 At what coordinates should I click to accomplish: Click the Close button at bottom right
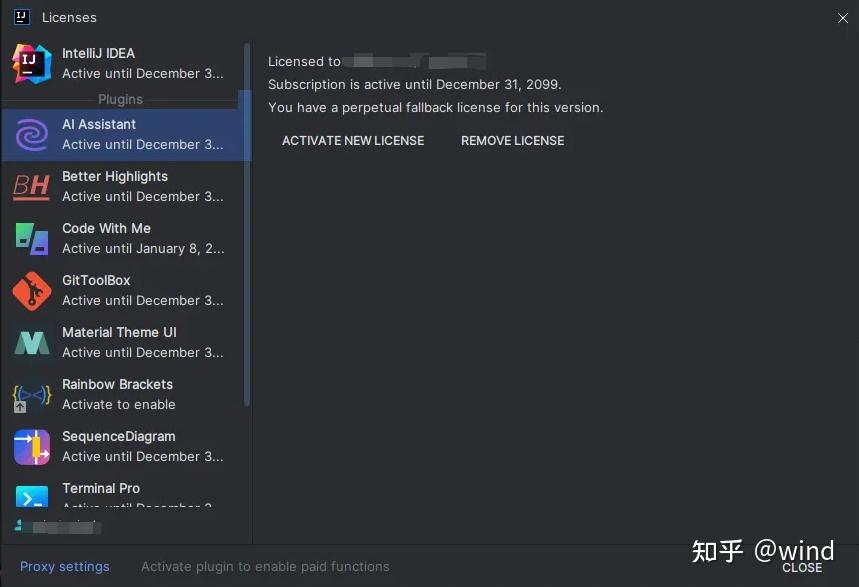click(x=802, y=567)
